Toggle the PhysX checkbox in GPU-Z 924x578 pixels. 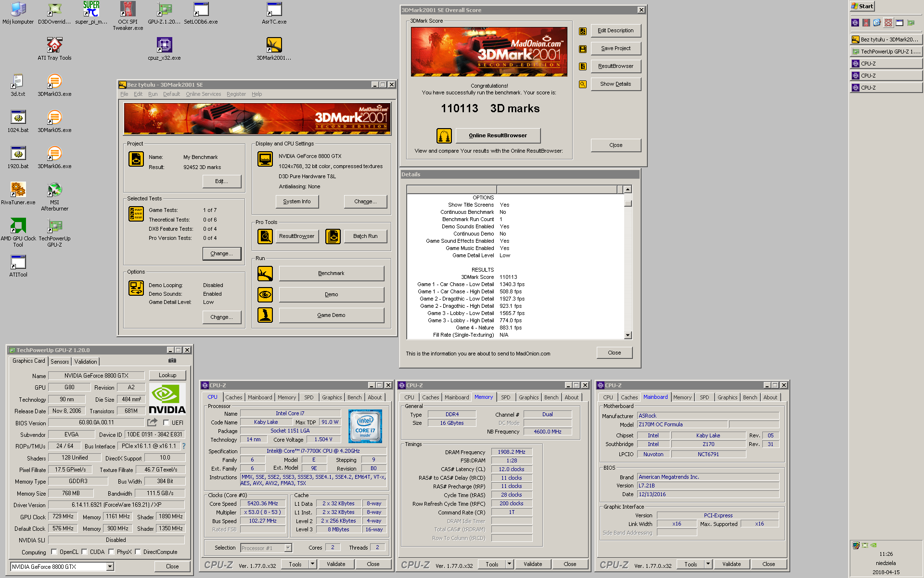pos(111,552)
